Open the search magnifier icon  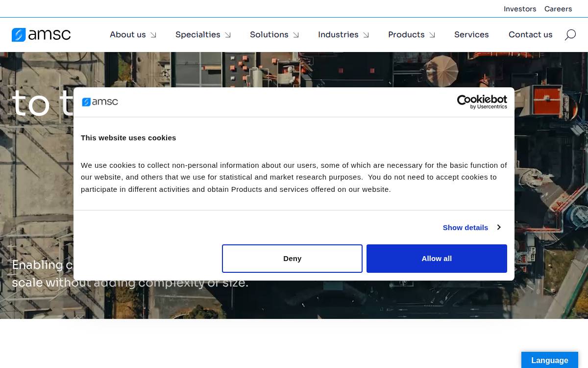point(570,35)
